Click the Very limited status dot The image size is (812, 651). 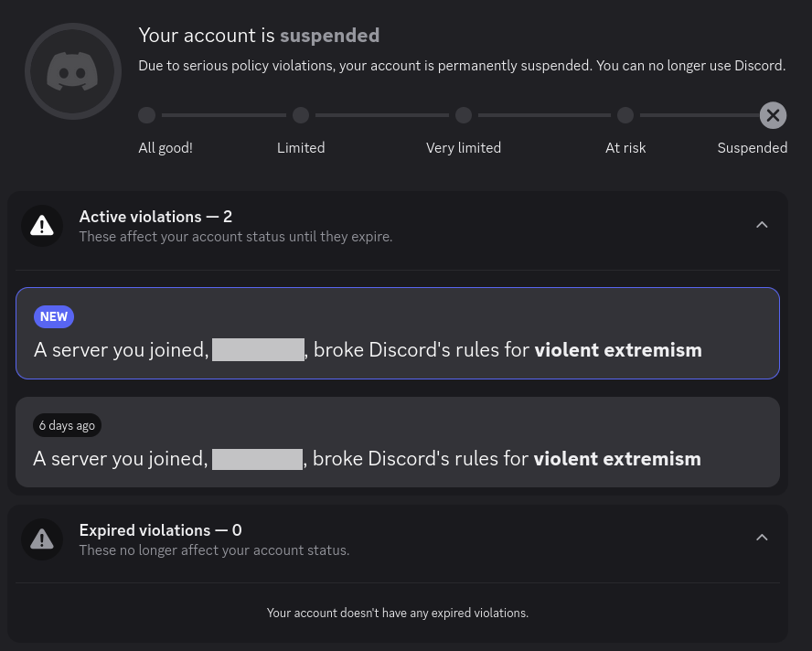[464, 115]
